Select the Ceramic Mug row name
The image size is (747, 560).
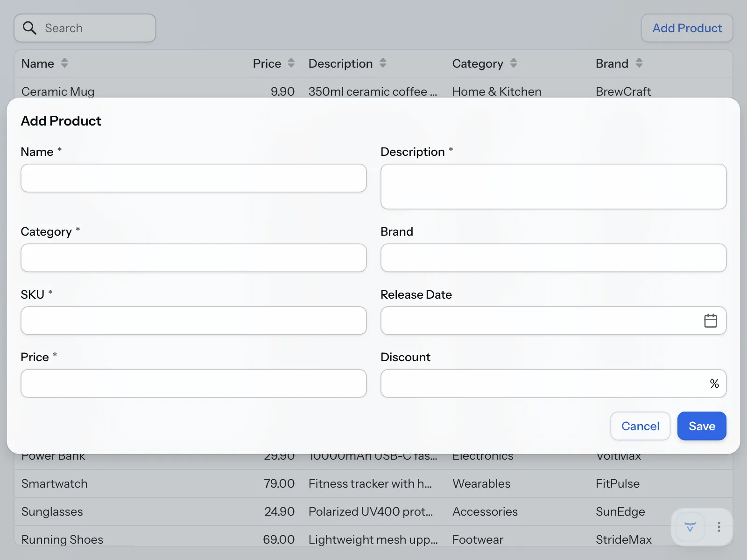[58, 91]
